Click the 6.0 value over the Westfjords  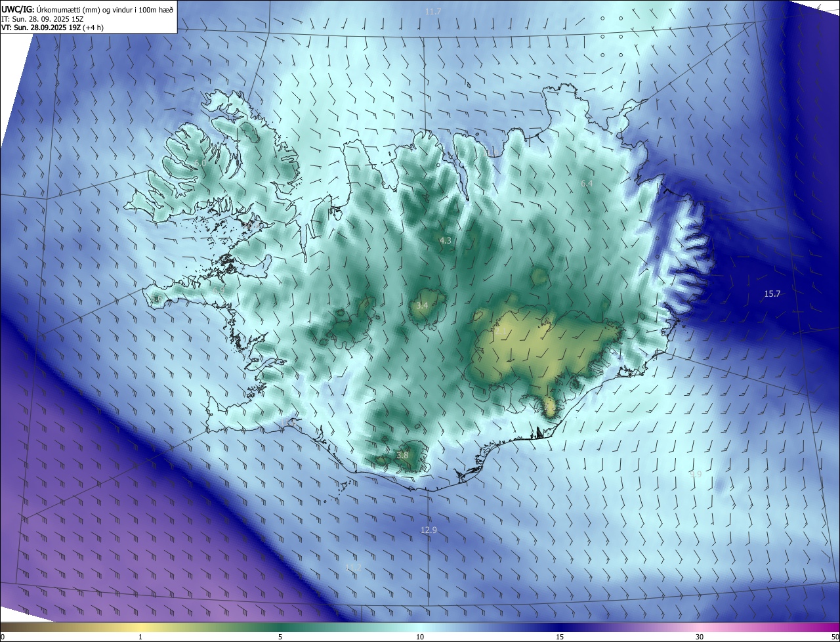click(200, 163)
